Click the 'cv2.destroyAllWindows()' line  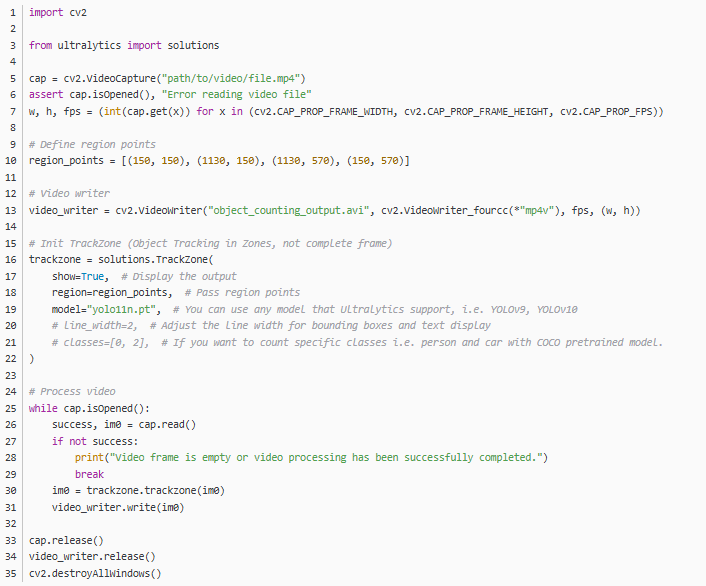(x=95, y=573)
